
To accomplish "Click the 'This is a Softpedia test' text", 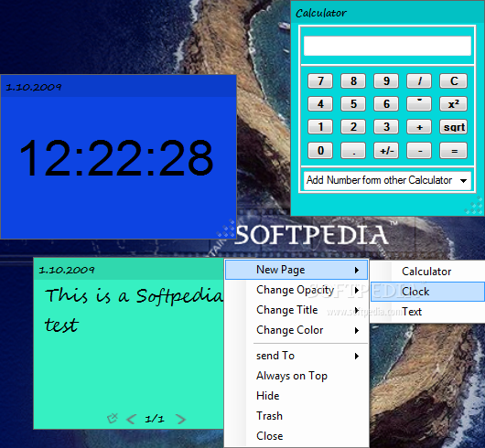I will [x=134, y=310].
